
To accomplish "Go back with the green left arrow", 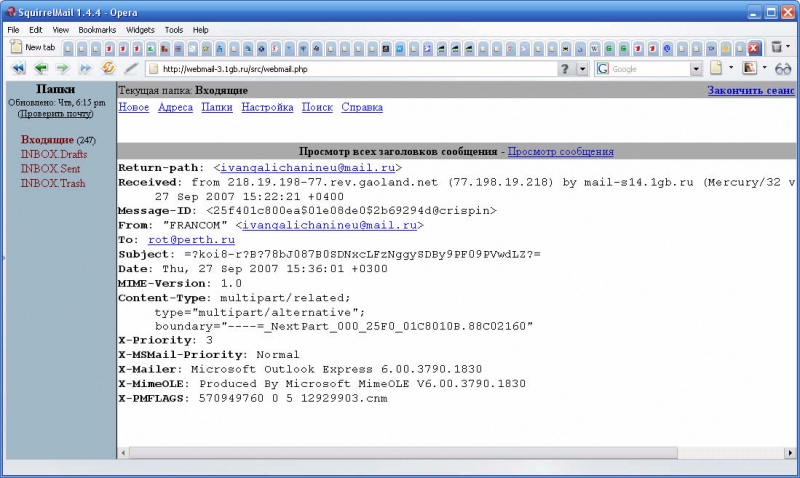I will click(x=41, y=69).
